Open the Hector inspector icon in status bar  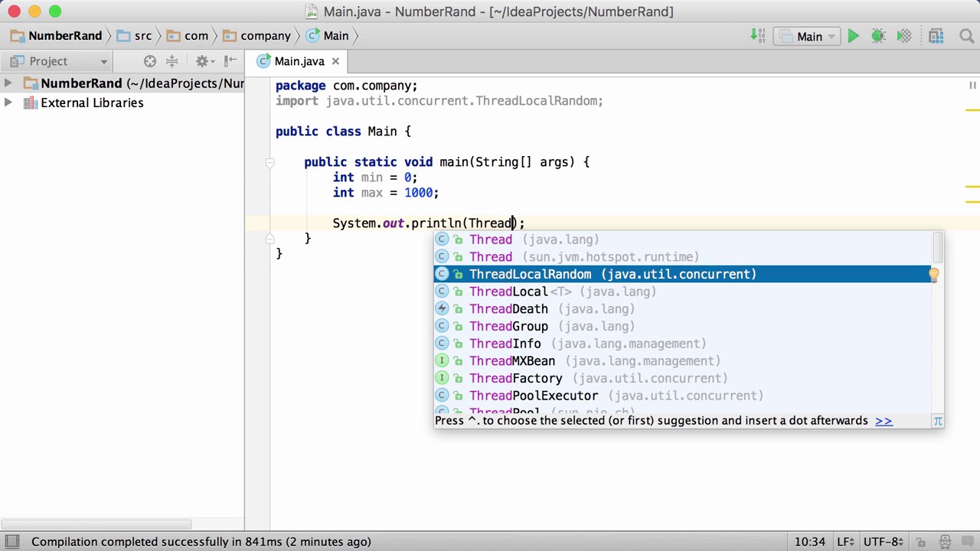point(945,542)
